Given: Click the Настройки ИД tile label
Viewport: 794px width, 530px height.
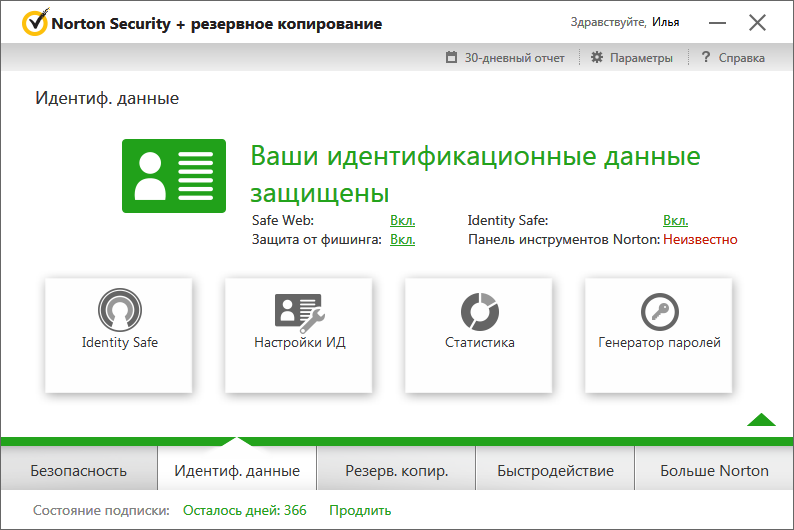Looking at the screenshot, I should (299, 342).
